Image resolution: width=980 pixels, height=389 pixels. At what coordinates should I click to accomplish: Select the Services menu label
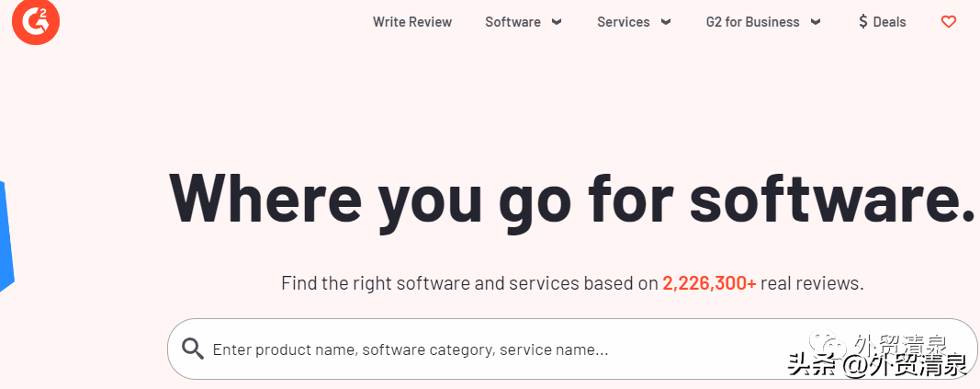coord(623,22)
